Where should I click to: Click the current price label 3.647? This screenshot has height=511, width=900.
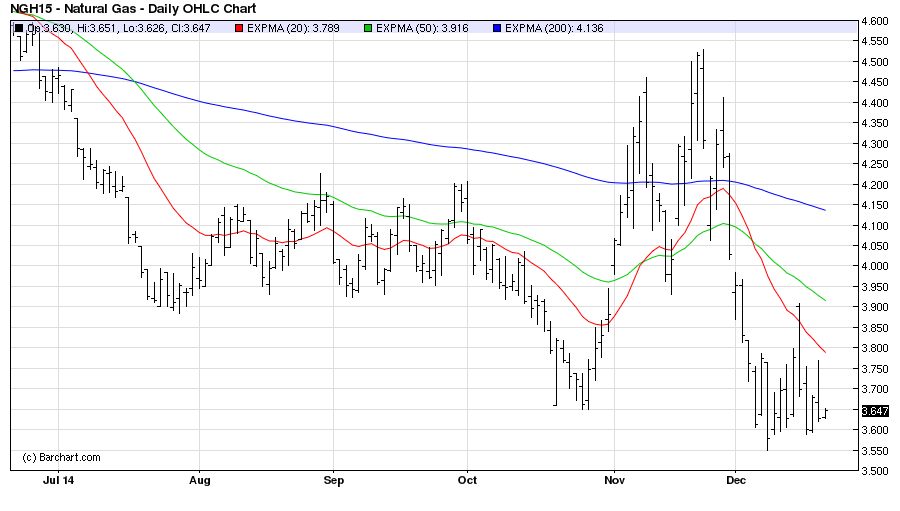pyautogui.click(x=874, y=411)
